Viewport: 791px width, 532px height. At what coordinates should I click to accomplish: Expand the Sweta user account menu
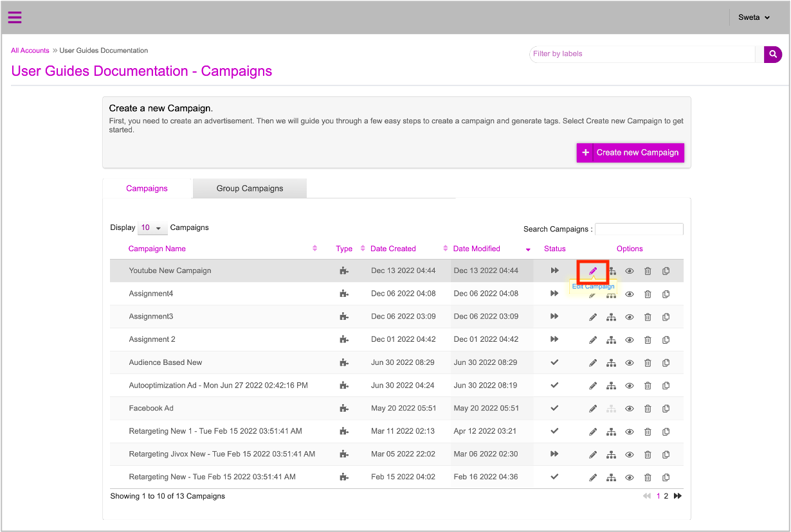754,17
